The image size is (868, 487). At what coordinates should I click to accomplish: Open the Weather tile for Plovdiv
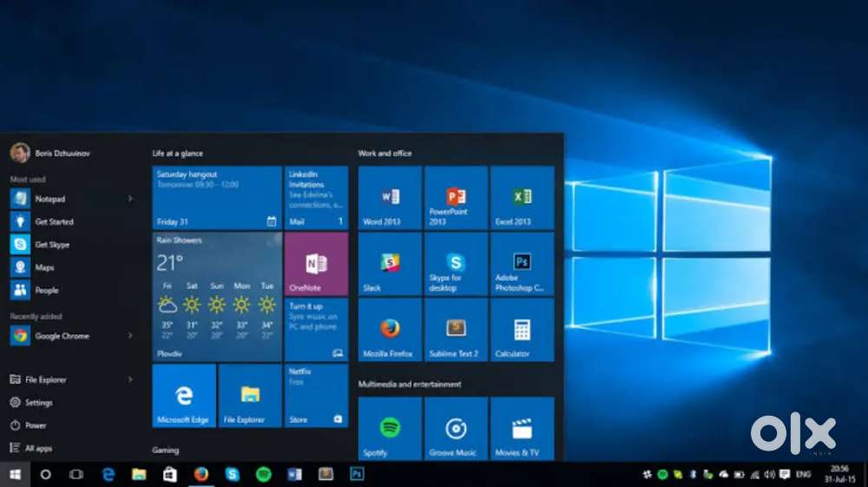[217, 297]
